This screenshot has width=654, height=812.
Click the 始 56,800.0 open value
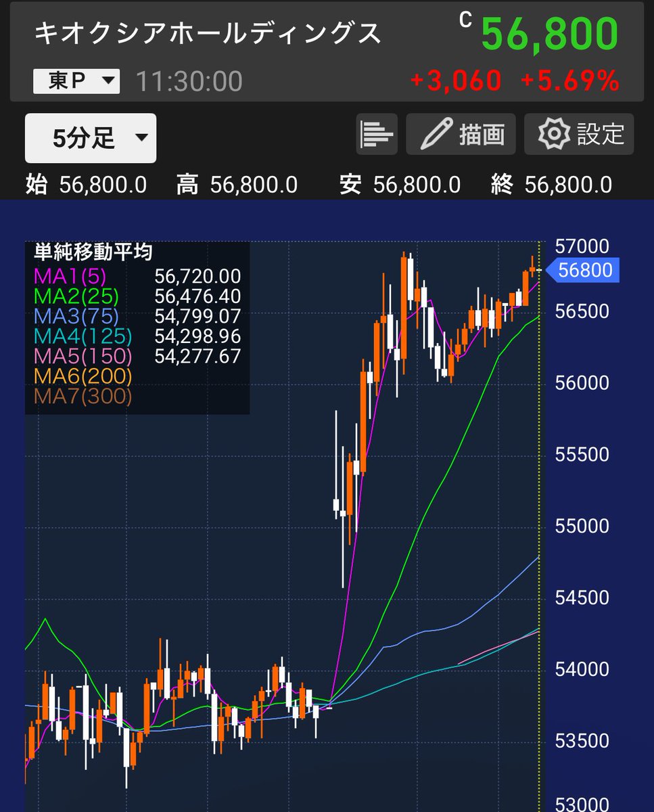pyautogui.click(x=86, y=184)
